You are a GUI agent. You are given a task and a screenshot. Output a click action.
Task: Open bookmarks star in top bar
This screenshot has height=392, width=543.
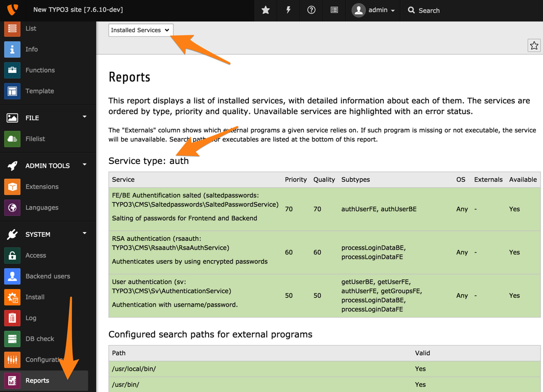point(266,10)
